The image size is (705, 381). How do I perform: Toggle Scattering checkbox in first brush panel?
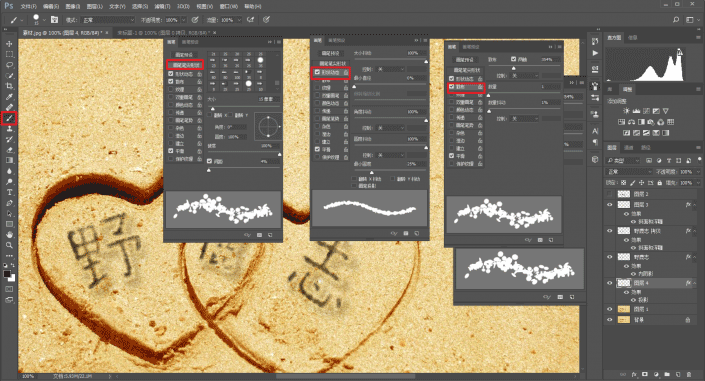[x=171, y=81]
